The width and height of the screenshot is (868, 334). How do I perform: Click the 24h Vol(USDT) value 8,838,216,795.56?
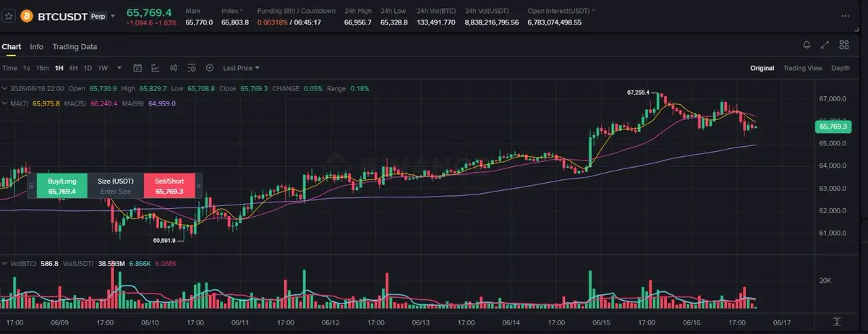[492, 22]
